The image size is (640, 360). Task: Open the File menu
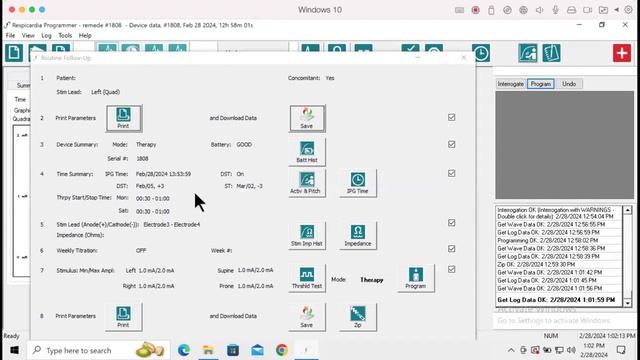pos(10,36)
